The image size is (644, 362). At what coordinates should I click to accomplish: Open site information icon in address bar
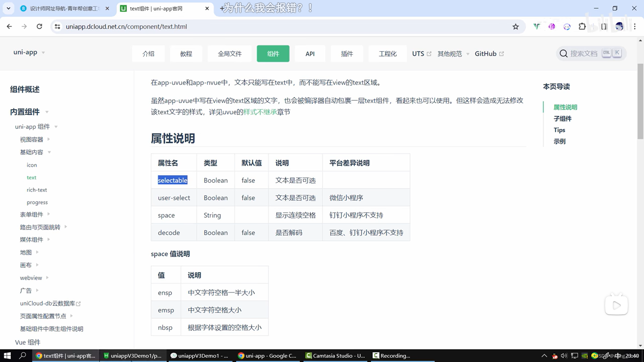(x=57, y=26)
